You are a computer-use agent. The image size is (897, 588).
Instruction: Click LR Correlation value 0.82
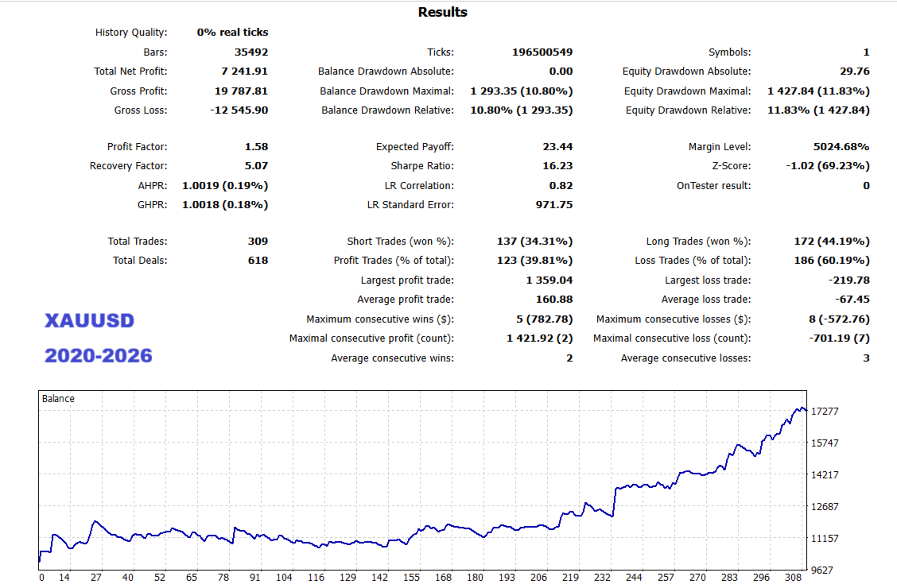(561, 186)
